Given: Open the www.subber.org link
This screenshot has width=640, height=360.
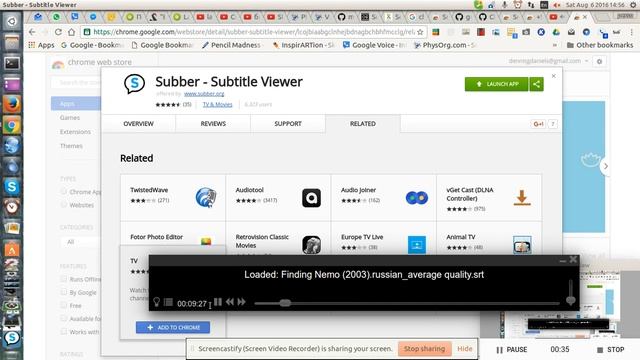Looking at the screenshot, I should pyautogui.click(x=204, y=94).
